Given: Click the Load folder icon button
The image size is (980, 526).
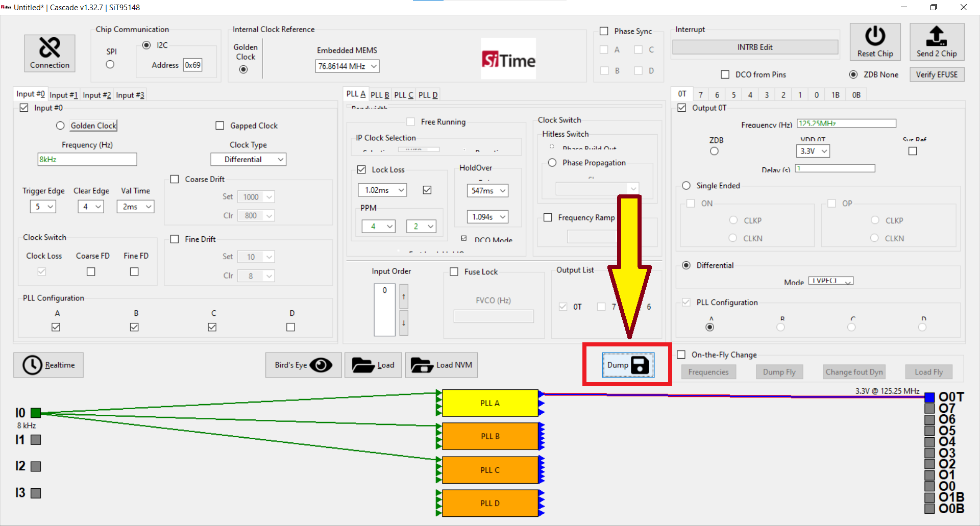Looking at the screenshot, I should [373, 365].
